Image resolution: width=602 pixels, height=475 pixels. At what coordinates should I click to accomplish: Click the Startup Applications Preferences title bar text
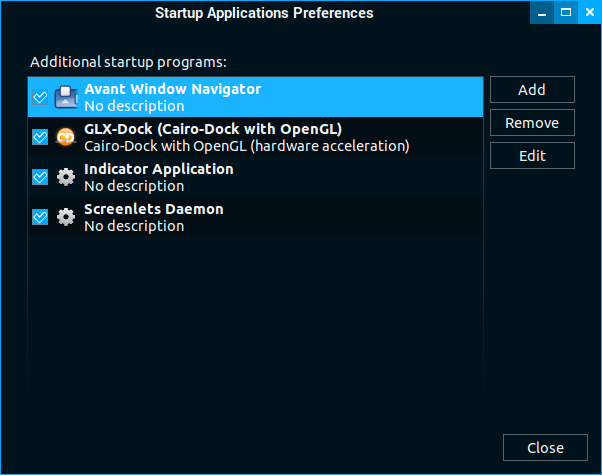click(x=264, y=13)
